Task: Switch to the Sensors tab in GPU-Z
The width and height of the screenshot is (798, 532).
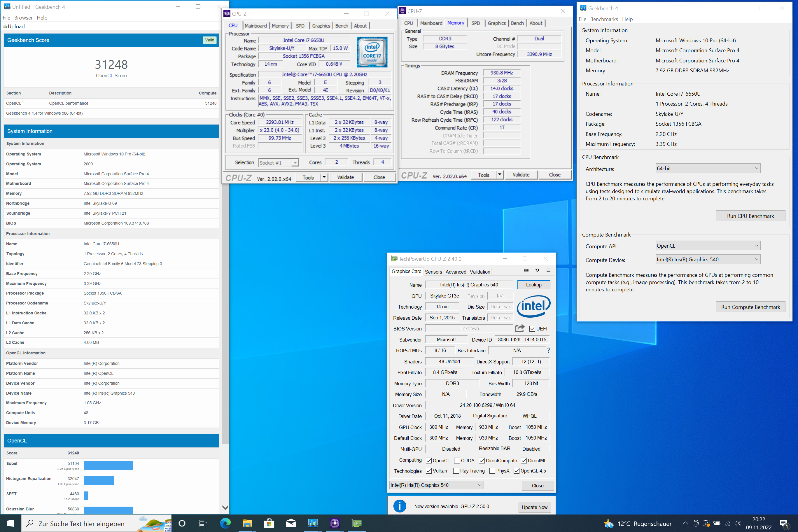Action: point(433,272)
